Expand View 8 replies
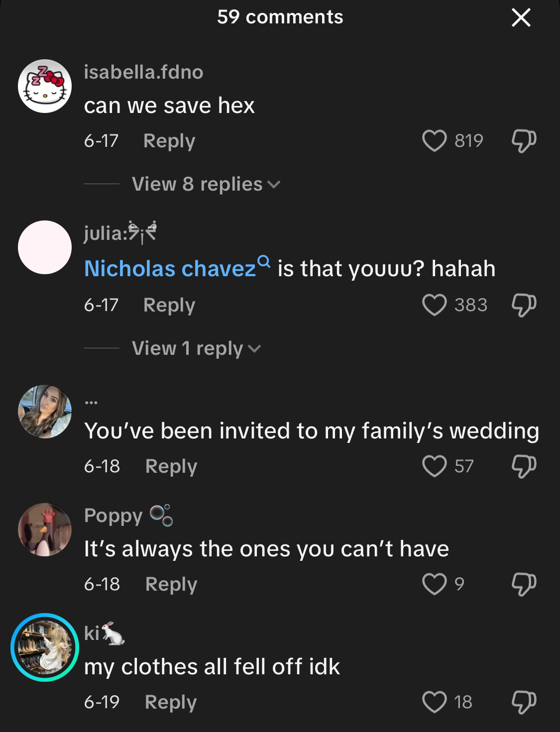This screenshot has width=560, height=732. [x=206, y=184]
